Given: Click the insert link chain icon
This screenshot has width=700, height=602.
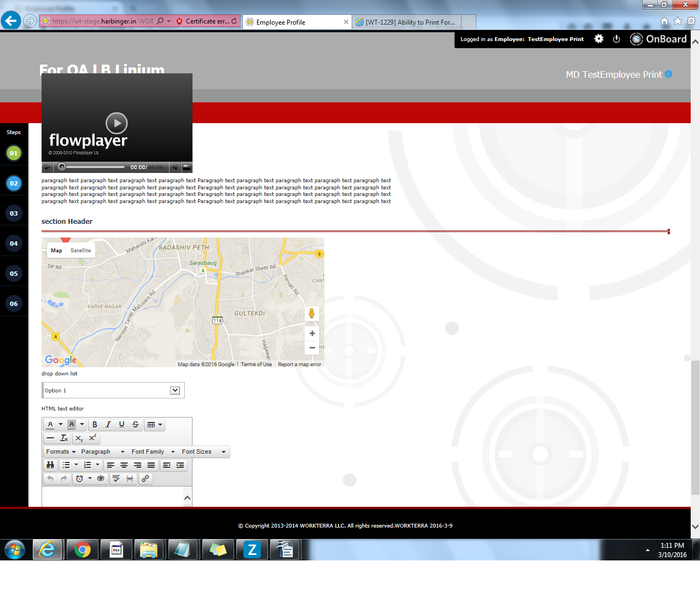Looking at the screenshot, I should click(x=145, y=479).
